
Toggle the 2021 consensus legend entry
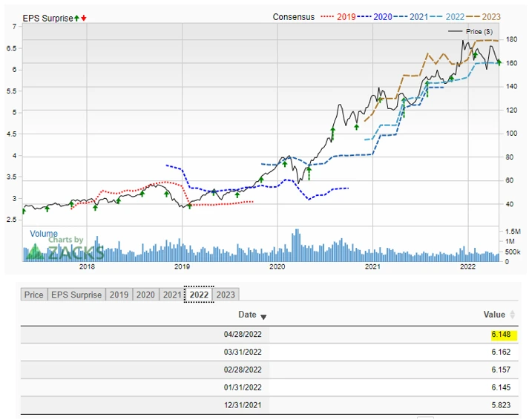411,17
